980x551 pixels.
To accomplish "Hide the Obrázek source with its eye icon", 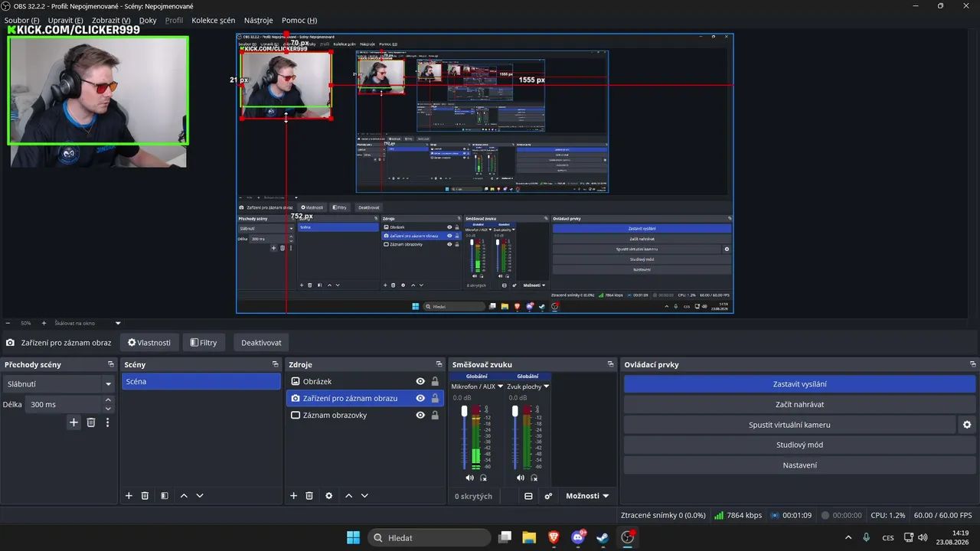I will click(x=420, y=381).
